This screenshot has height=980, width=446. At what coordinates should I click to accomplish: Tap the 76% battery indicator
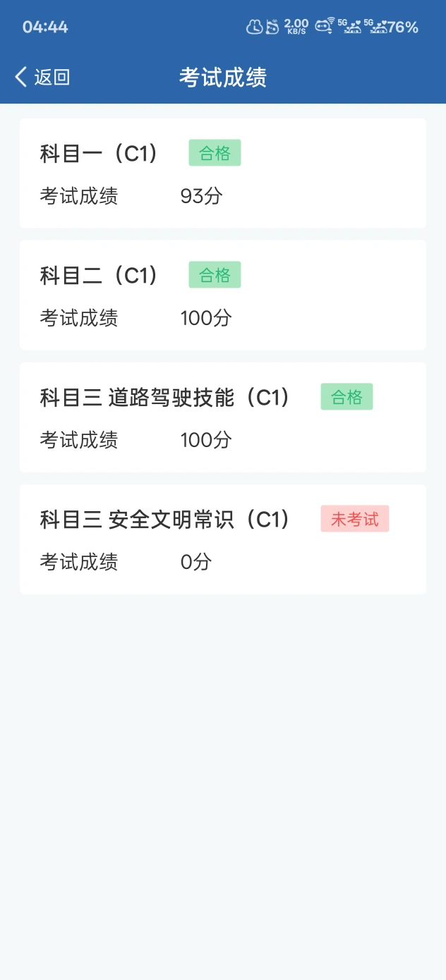coord(403,27)
